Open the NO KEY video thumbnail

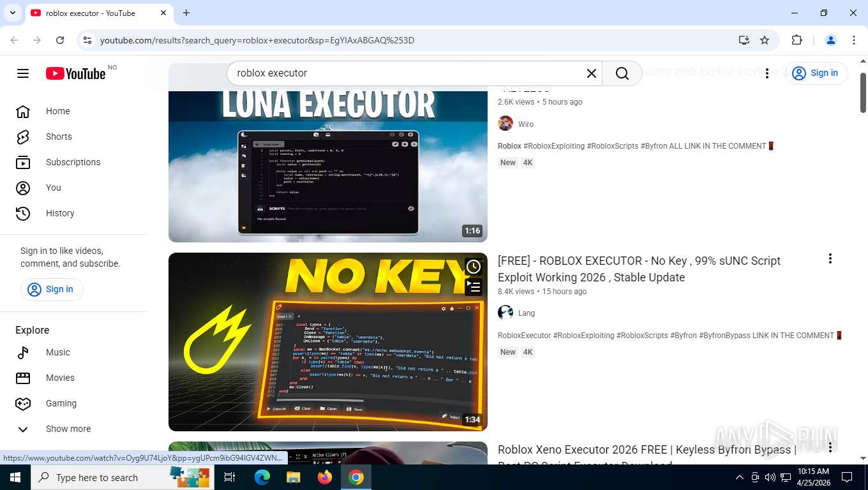coord(328,342)
